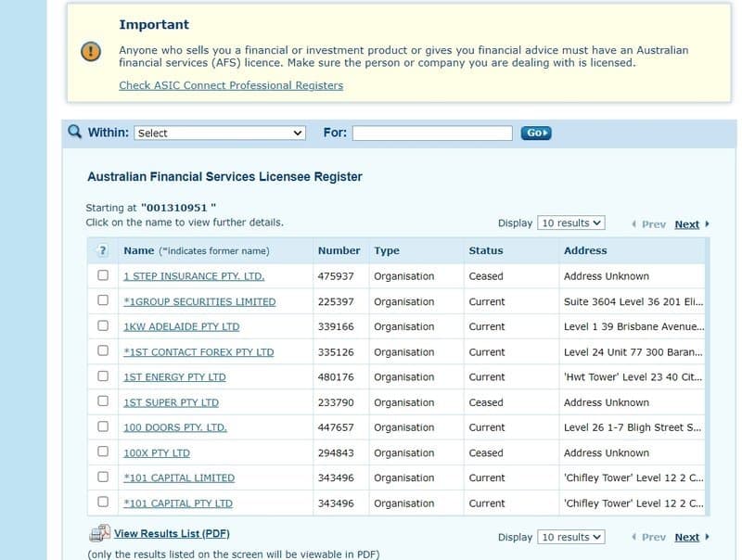Screen dimensions: 742x560
Task: Select licence number 335126
Action: click(x=336, y=352)
